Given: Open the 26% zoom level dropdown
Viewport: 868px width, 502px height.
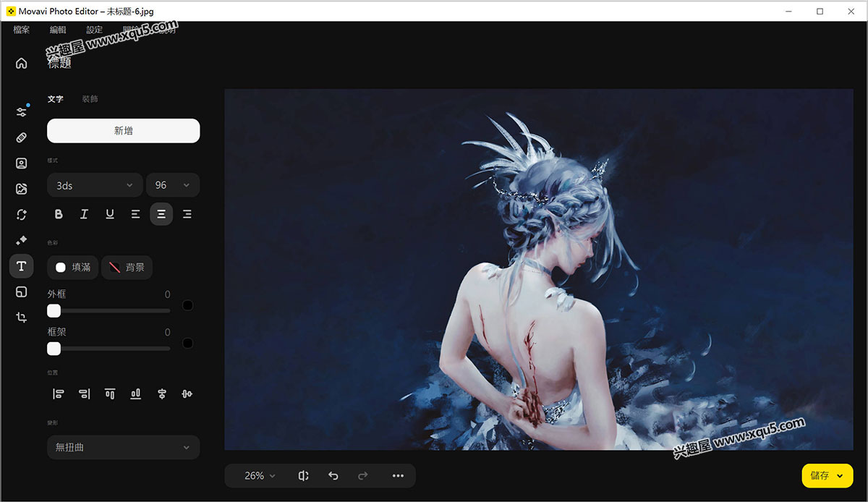Looking at the screenshot, I should coord(260,476).
